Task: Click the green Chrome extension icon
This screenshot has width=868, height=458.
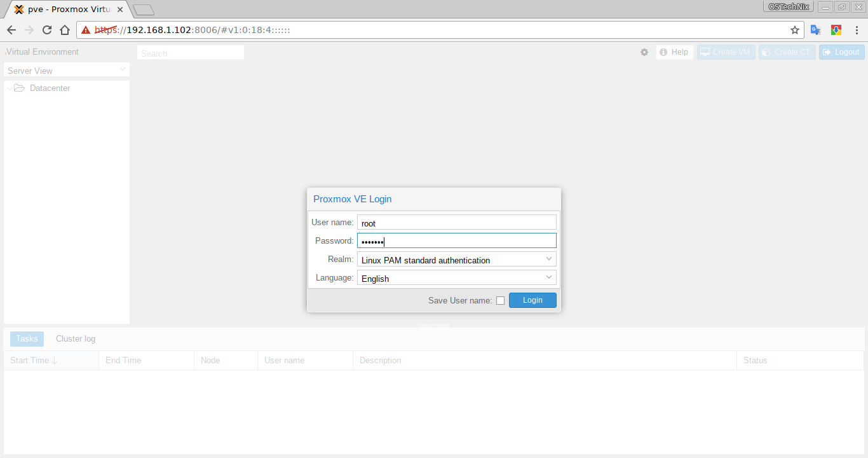Action: point(836,29)
